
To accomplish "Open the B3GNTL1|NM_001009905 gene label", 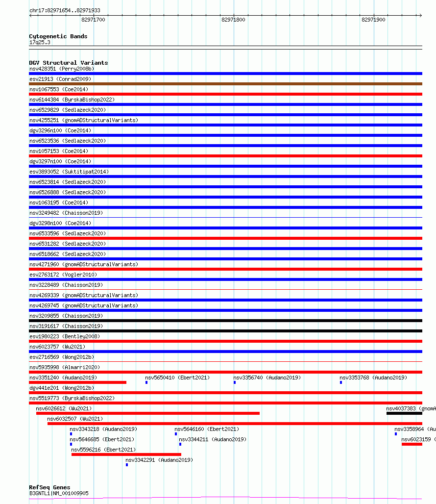I will click(x=59, y=493).
